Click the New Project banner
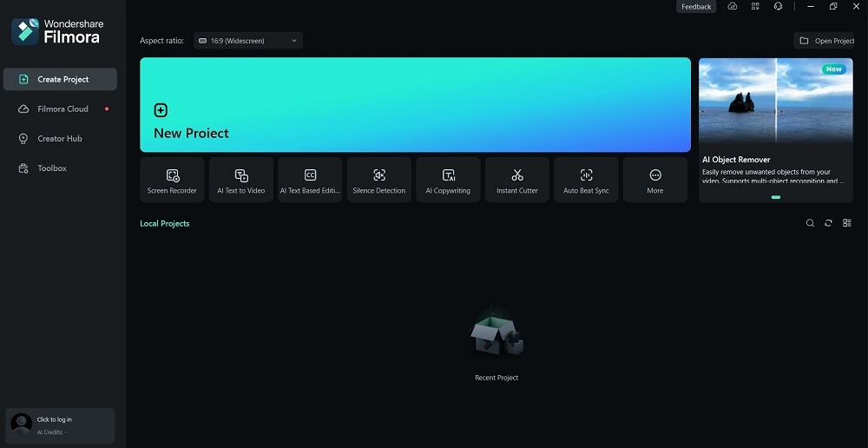 (x=415, y=105)
